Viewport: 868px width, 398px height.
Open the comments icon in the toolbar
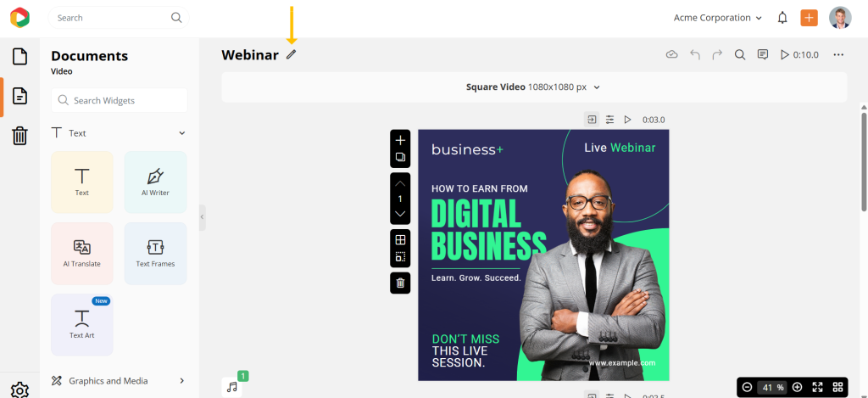762,54
